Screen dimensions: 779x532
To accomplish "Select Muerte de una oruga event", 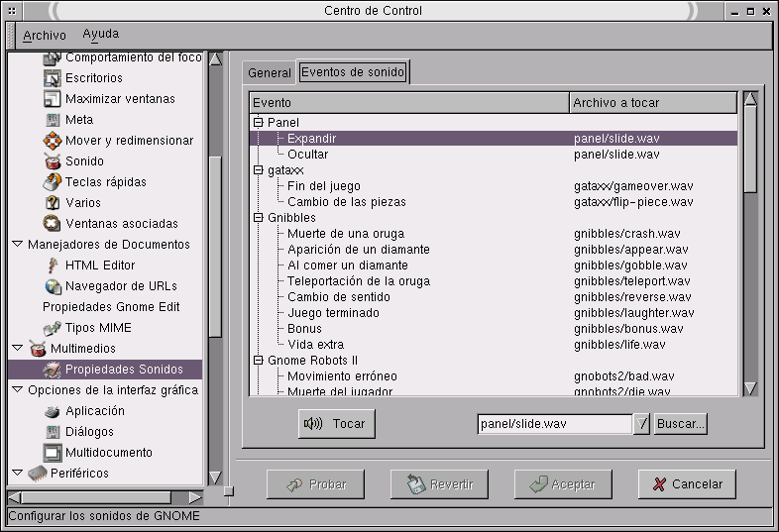I will click(494, 234).
